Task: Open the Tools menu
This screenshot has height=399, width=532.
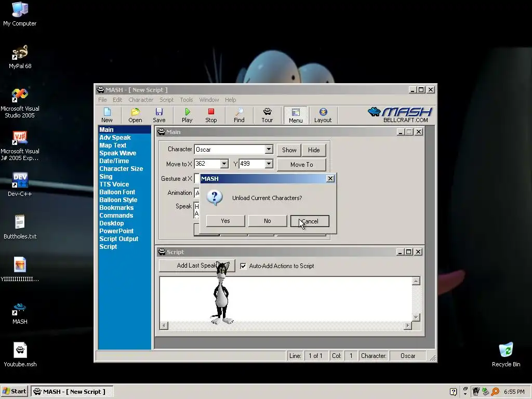Action: 187,100
